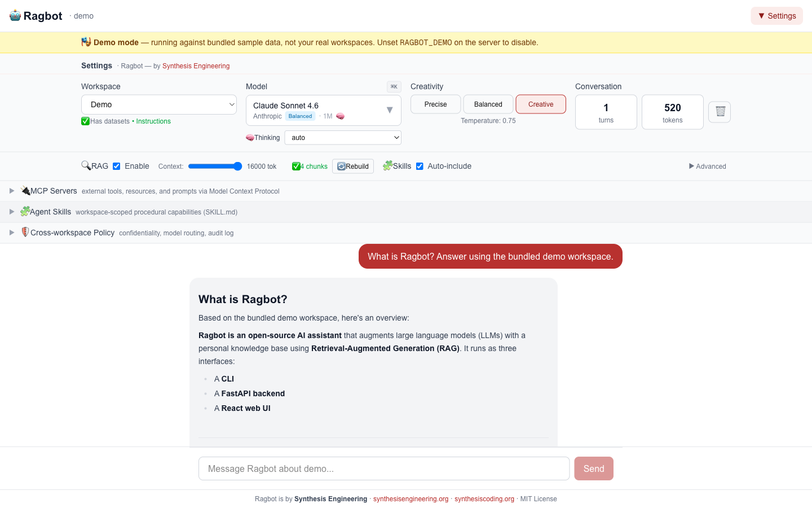Viewport: 812px width, 508px height.
Task: Click the 'What is Ragbot?' response heading
Action: (243, 299)
